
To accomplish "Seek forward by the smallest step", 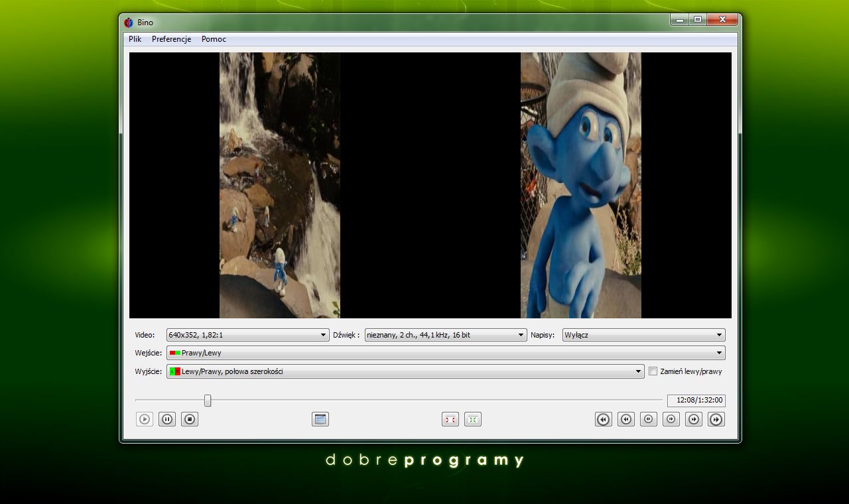I will (x=671, y=419).
